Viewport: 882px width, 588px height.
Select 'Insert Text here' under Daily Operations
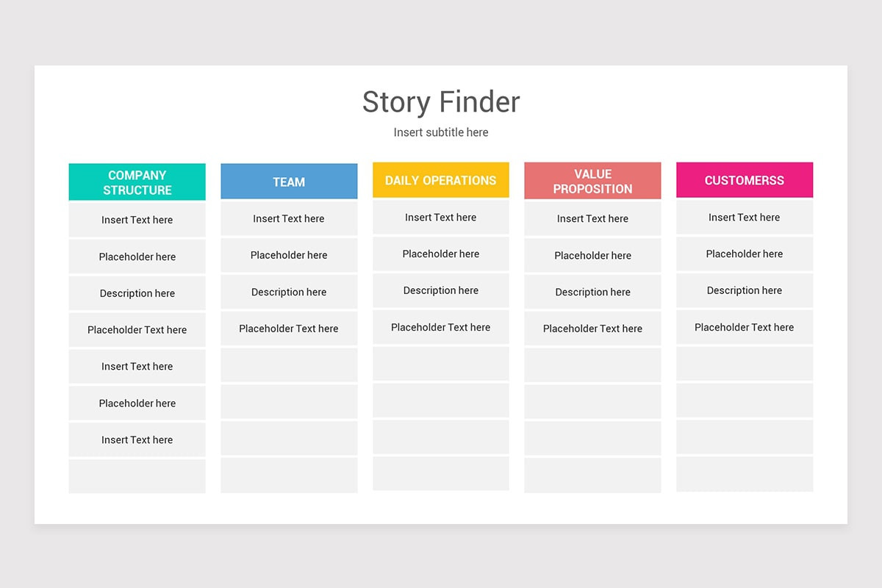tap(441, 218)
